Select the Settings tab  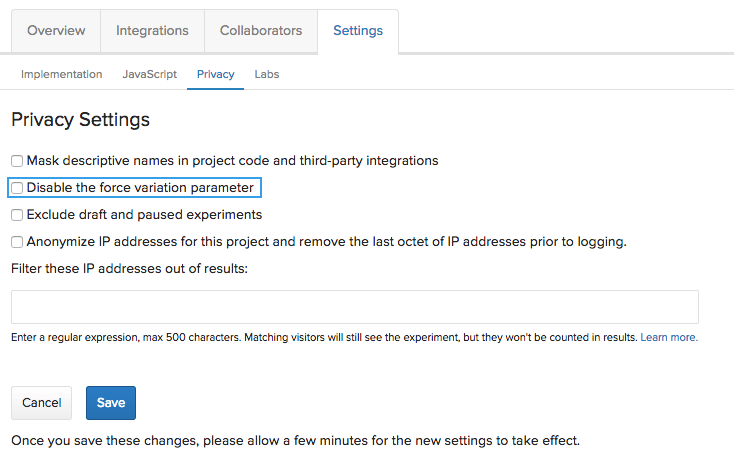[x=357, y=31]
